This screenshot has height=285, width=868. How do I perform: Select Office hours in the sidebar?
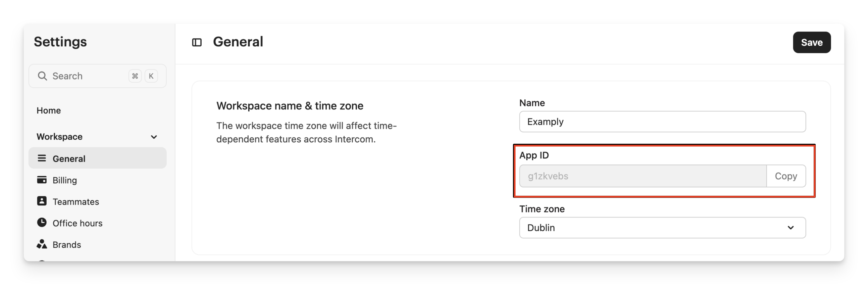(78, 223)
